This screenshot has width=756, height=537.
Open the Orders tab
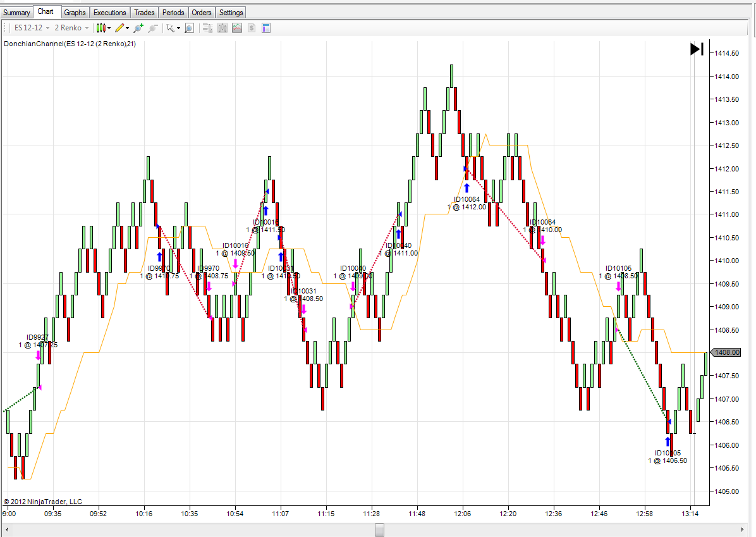pos(202,13)
